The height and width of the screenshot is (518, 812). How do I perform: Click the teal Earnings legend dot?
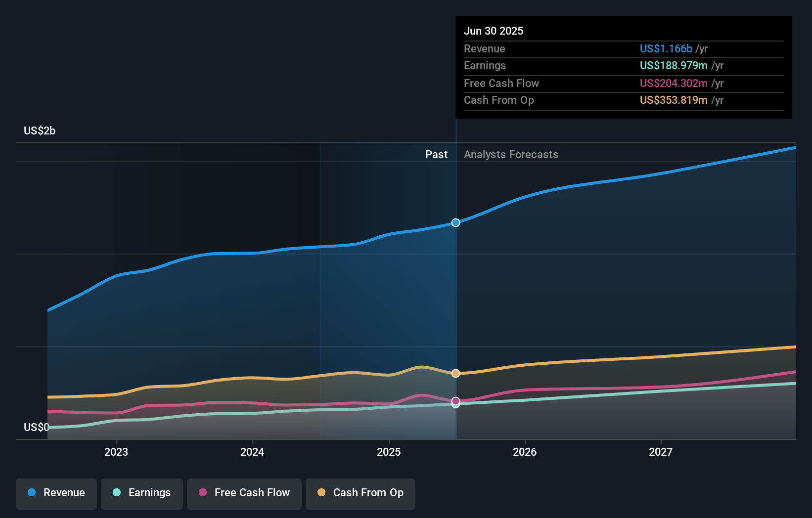(116, 493)
